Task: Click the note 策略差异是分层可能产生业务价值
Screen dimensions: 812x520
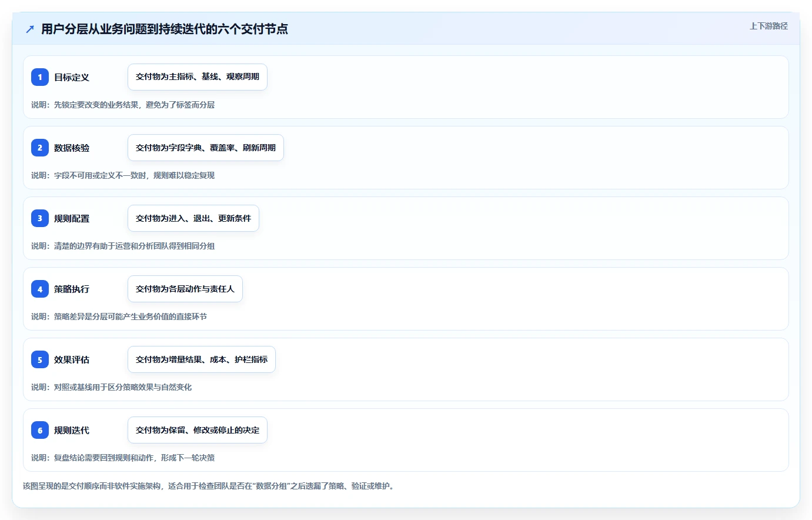Action: point(119,316)
